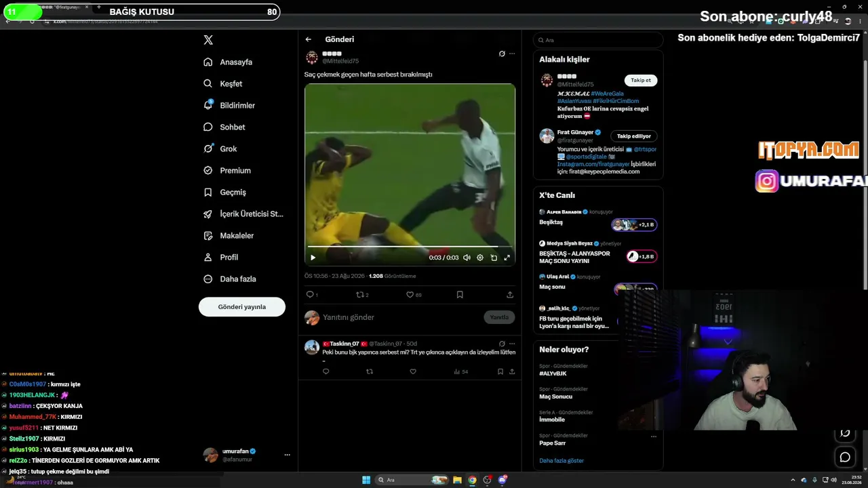
Task: Mute the video sound
Action: tap(467, 258)
